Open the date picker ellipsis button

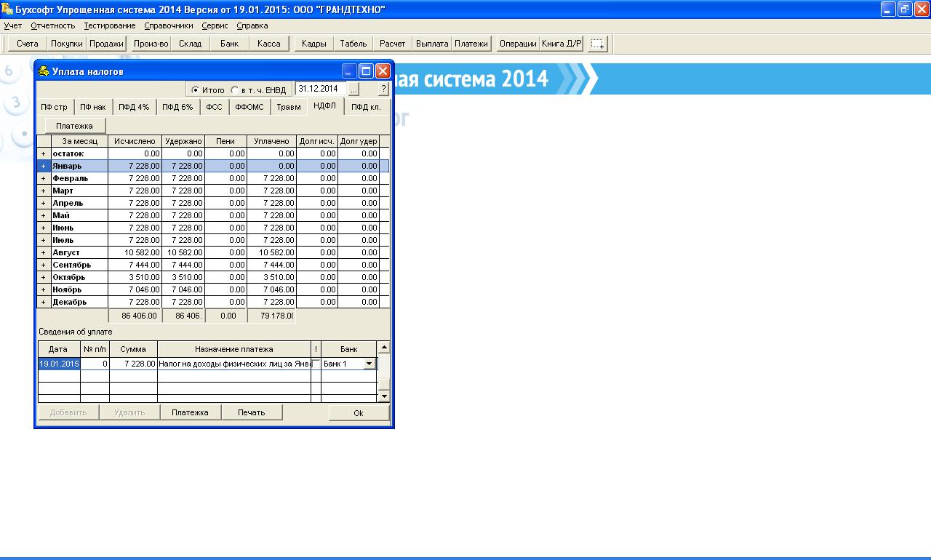coord(353,89)
